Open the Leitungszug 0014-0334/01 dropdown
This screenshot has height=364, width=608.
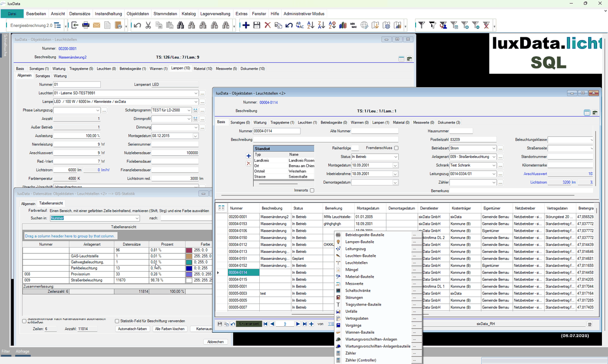click(493, 174)
